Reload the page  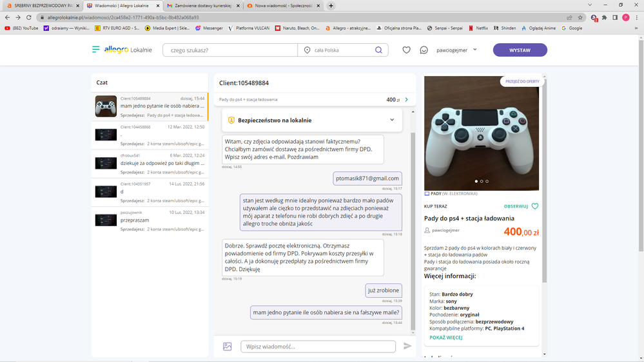[29, 17]
